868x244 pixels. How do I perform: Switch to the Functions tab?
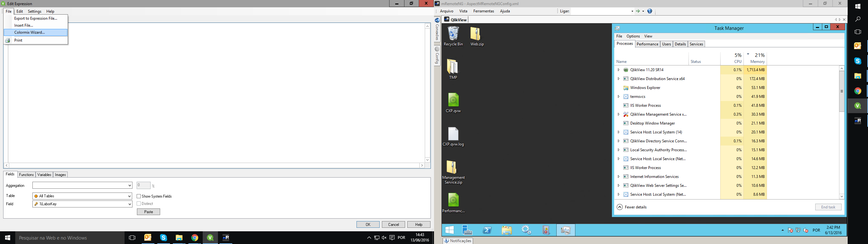coord(26,174)
